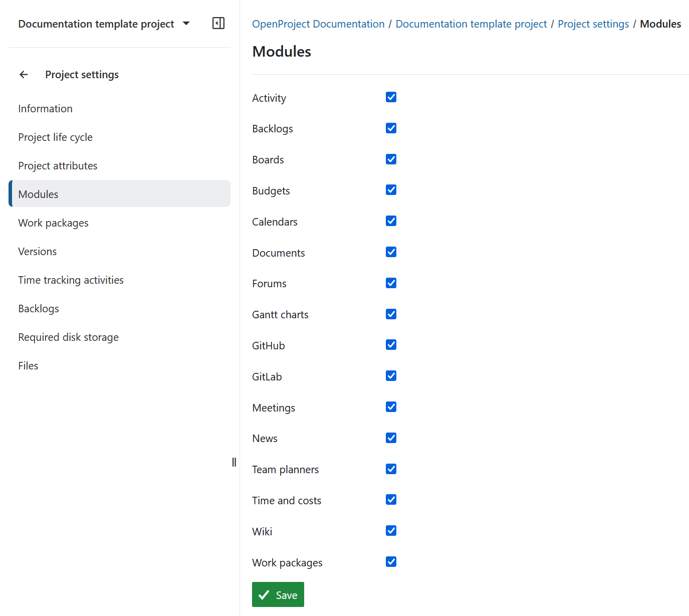Open the Versions settings section

pos(37,251)
